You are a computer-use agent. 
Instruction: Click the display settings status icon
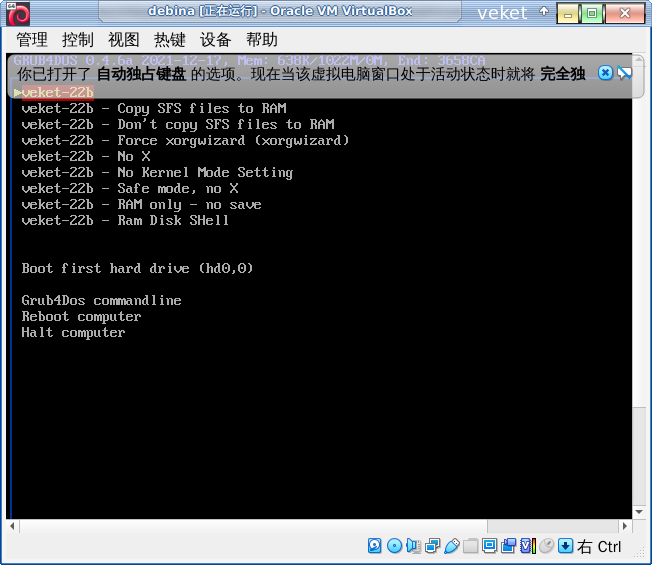[489, 545]
